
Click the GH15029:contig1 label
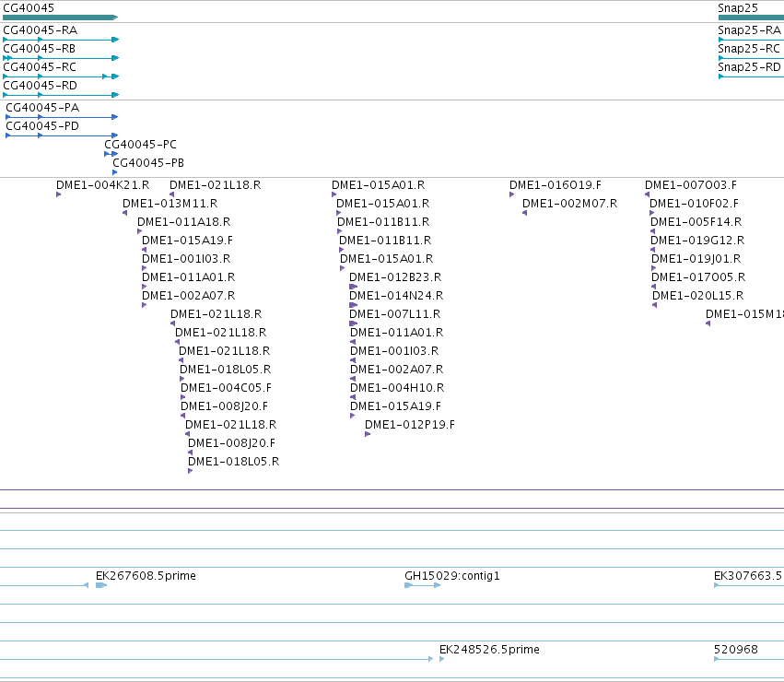pyautogui.click(x=452, y=576)
